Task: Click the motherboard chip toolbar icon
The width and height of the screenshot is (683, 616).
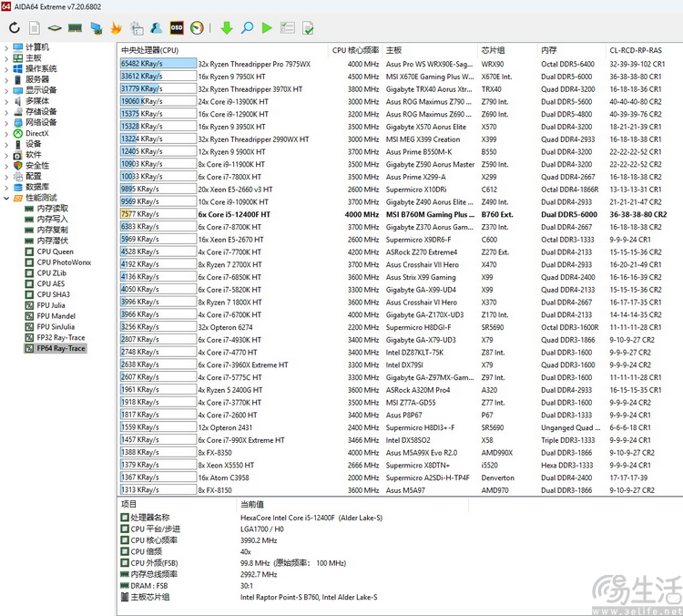Action: pos(55,28)
